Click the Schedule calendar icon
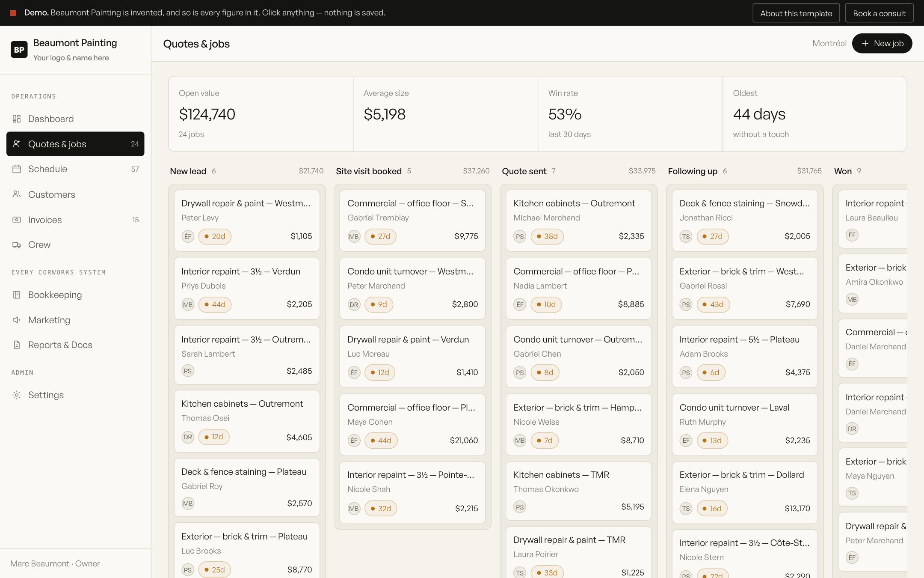The height and width of the screenshot is (578, 924). [17, 169]
